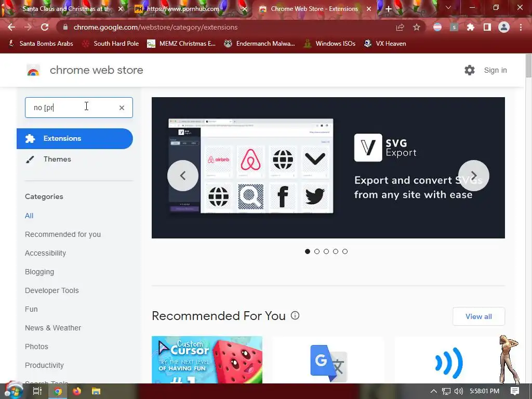Open the side panel icon in toolbar
The height and width of the screenshot is (399, 532).
[487, 27]
